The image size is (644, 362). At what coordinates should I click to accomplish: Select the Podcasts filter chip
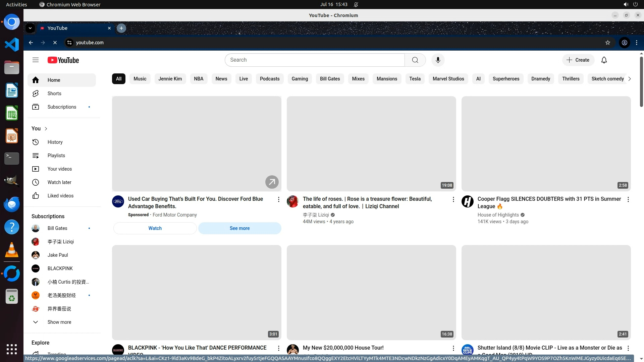point(269,79)
